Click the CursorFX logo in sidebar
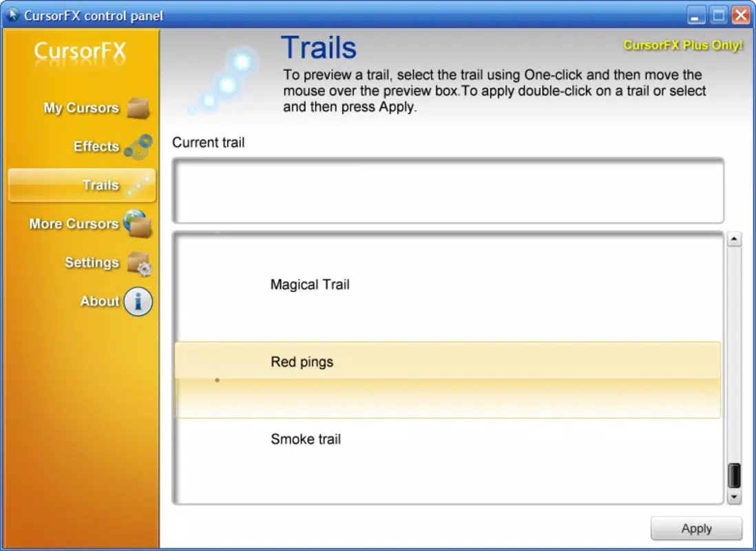Screen dimensions: 756x551 tap(80, 51)
